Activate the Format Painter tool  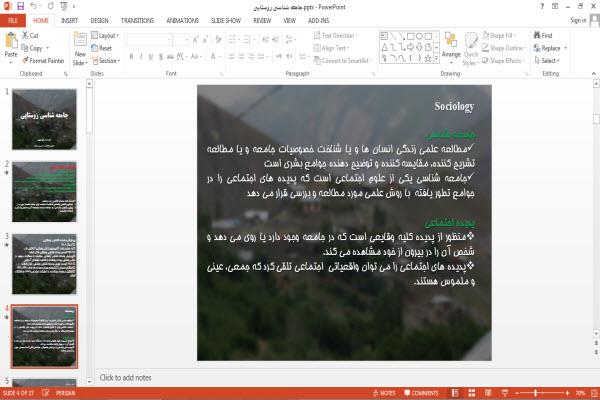(43, 60)
